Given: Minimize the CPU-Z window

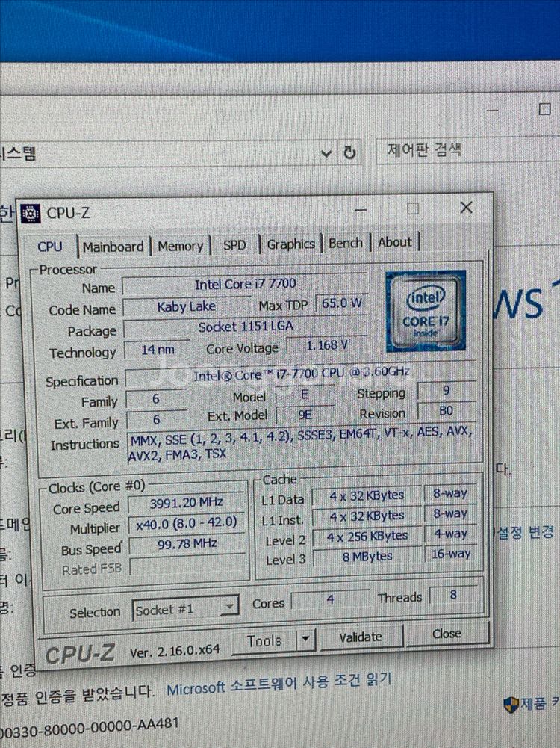Looking at the screenshot, I should (x=361, y=210).
